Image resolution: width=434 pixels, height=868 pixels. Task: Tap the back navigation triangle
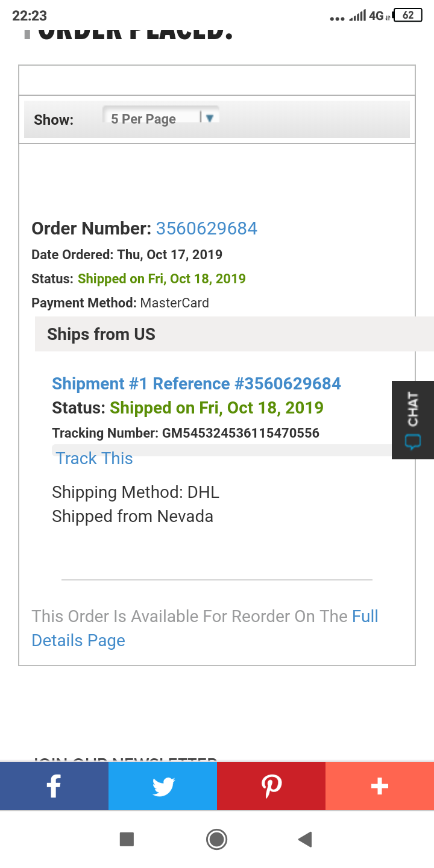pos(304,838)
